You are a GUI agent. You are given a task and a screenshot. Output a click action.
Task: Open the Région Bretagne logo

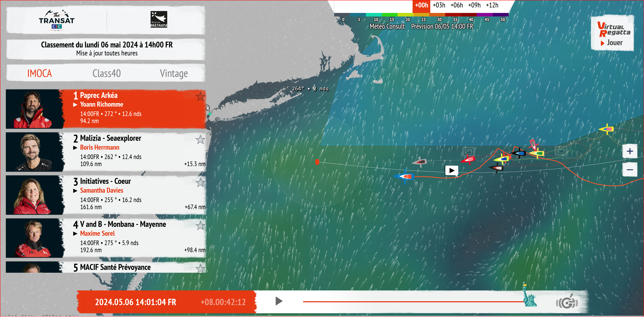pyautogui.click(x=159, y=19)
